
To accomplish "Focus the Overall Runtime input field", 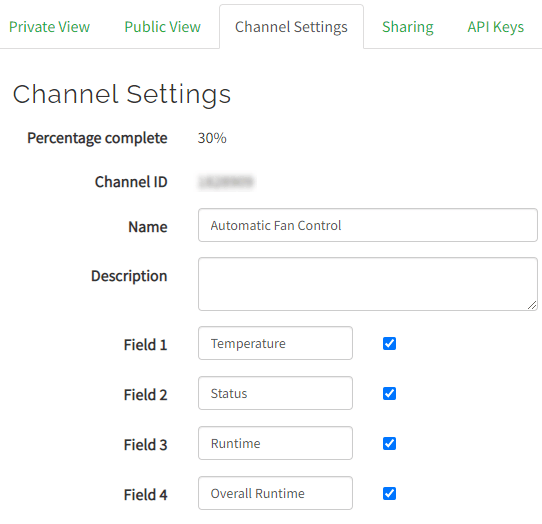I will coord(275,493).
